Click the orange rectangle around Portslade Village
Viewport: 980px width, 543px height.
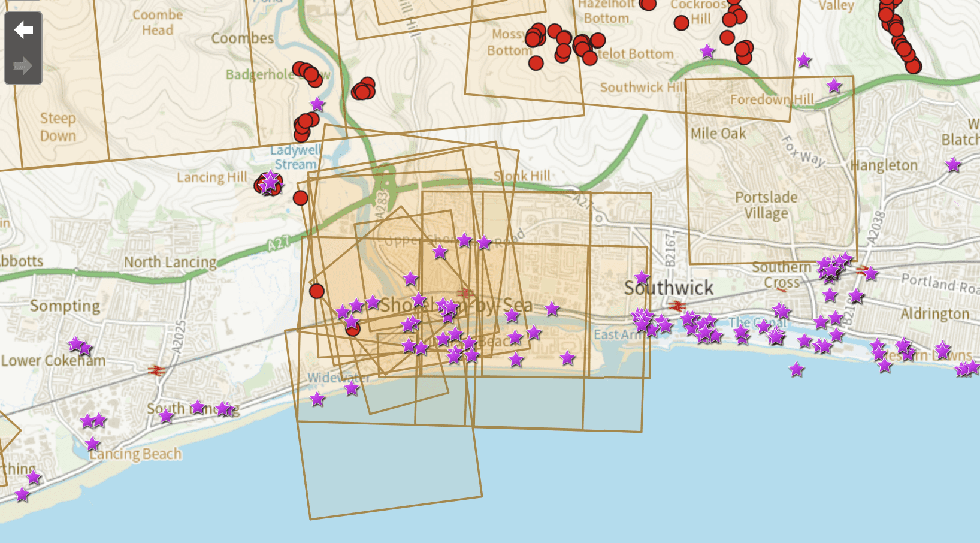[x=772, y=170]
